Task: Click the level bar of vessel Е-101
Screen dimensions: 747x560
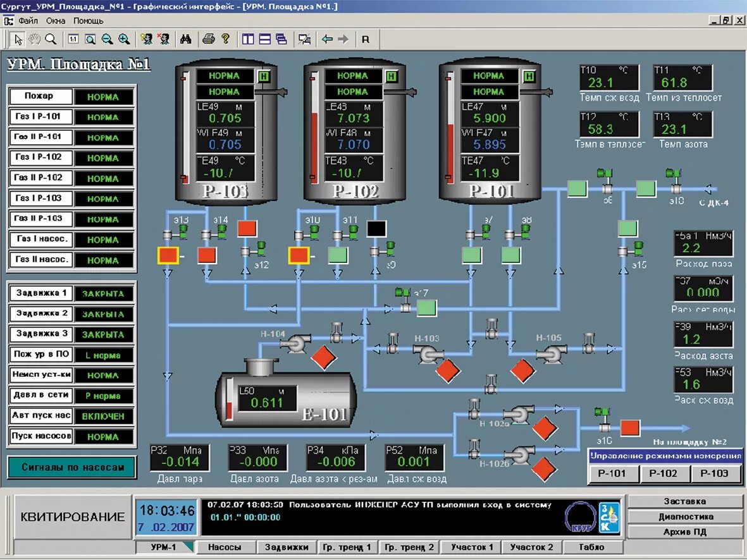Action: pyautogui.click(x=229, y=399)
